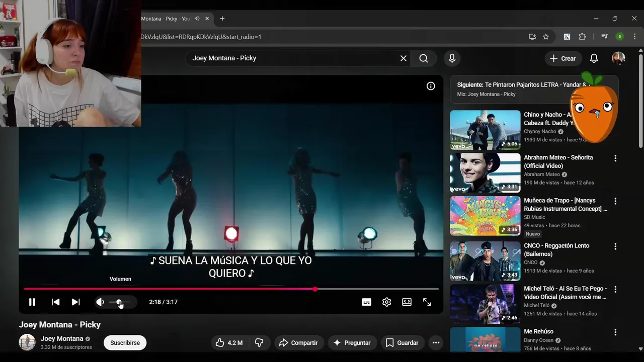Screen dimensions: 644x362
Task: Select the Montana - Picky browser tab
Action: coord(166,19)
